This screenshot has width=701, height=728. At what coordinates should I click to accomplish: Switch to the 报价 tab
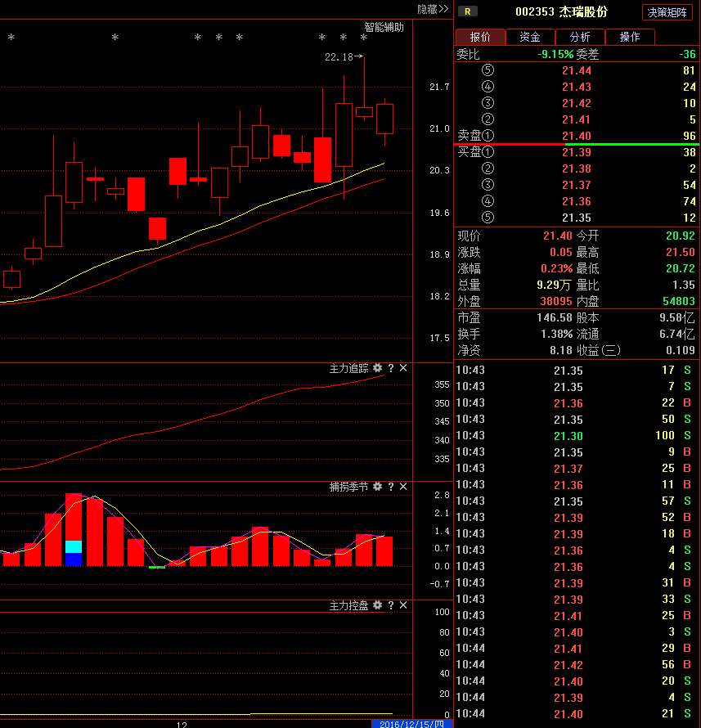(x=480, y=37)
